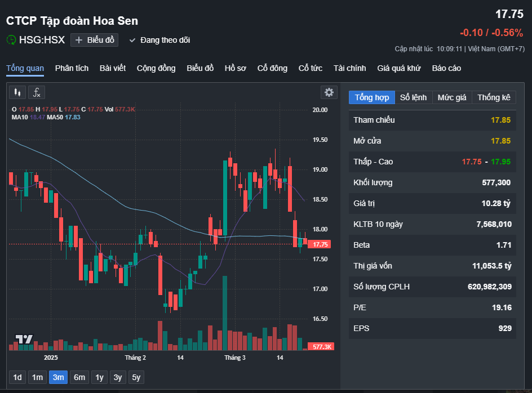Viewport: 532px width, 393px height.
Task: Add HSG to chart with Biểu đồ button
Action: click(x=94, y=40)
